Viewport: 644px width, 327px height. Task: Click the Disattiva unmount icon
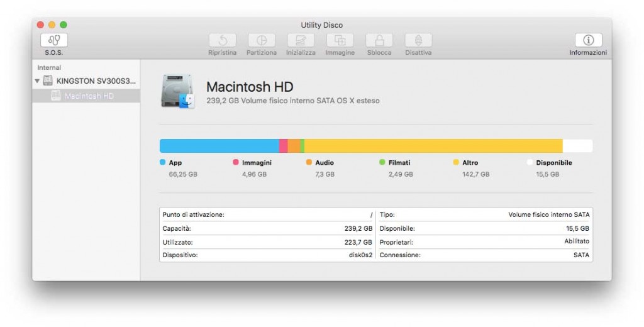tap(418, 40)
